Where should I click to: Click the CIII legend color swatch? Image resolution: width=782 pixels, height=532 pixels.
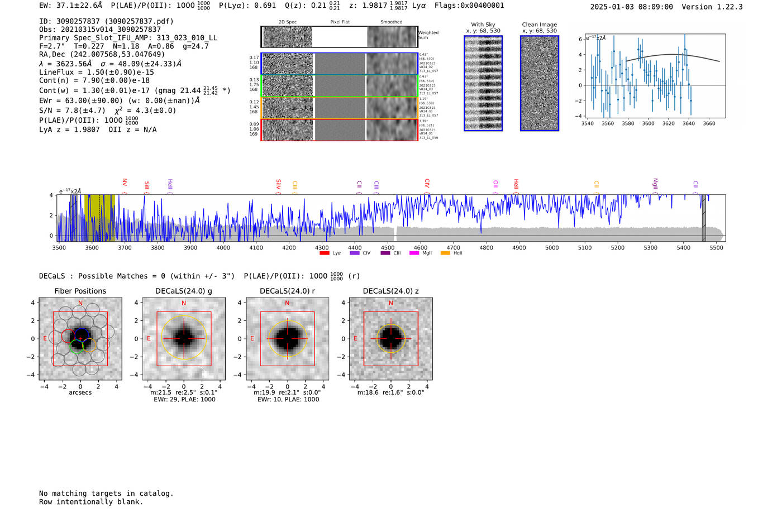click(385, 253)
